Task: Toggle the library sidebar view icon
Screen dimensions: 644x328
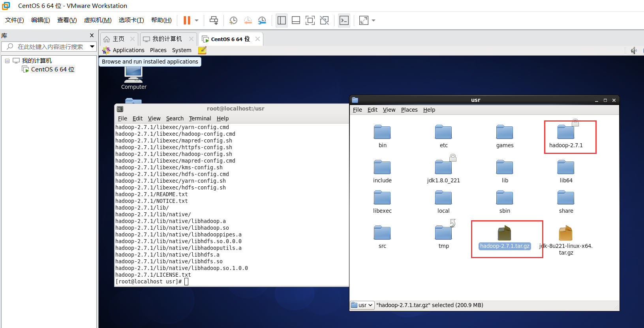Action: click(x=282, y=20)
